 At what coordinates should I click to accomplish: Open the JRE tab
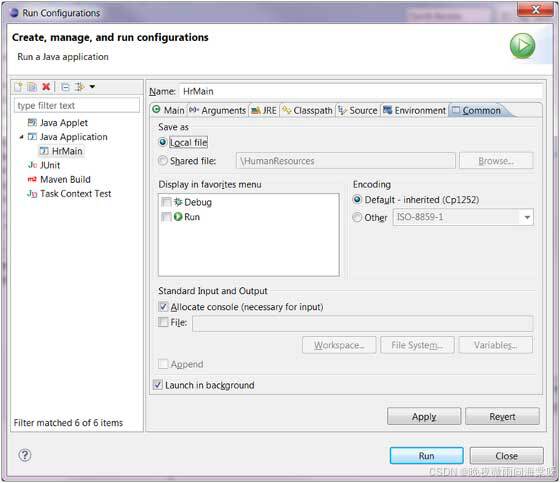pyautogui.click(x=264, y=110)
